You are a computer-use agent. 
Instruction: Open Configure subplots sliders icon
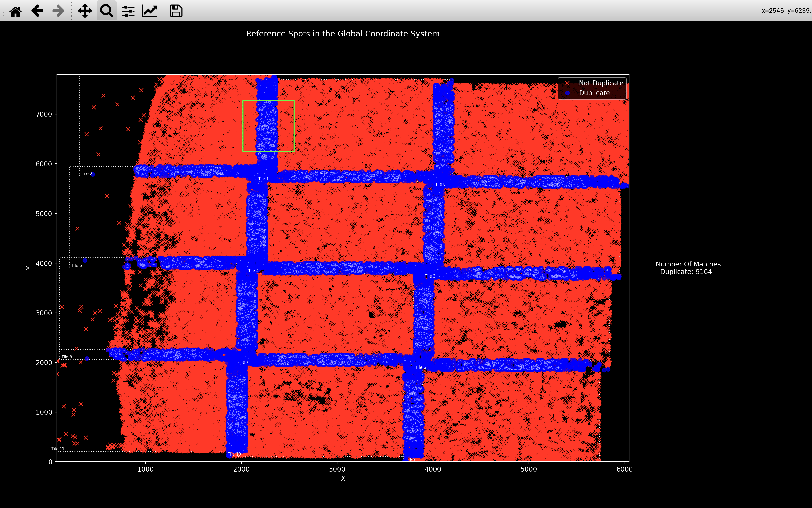(128, 11)
